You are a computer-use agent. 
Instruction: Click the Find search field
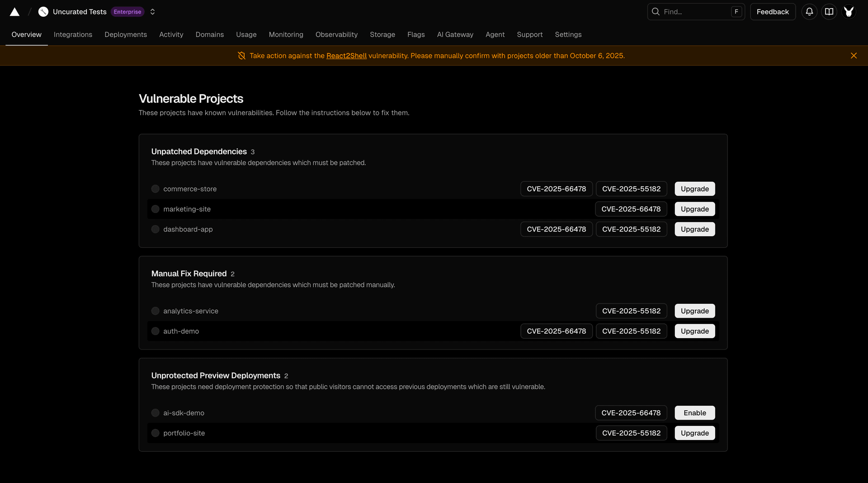coord(695,12)
